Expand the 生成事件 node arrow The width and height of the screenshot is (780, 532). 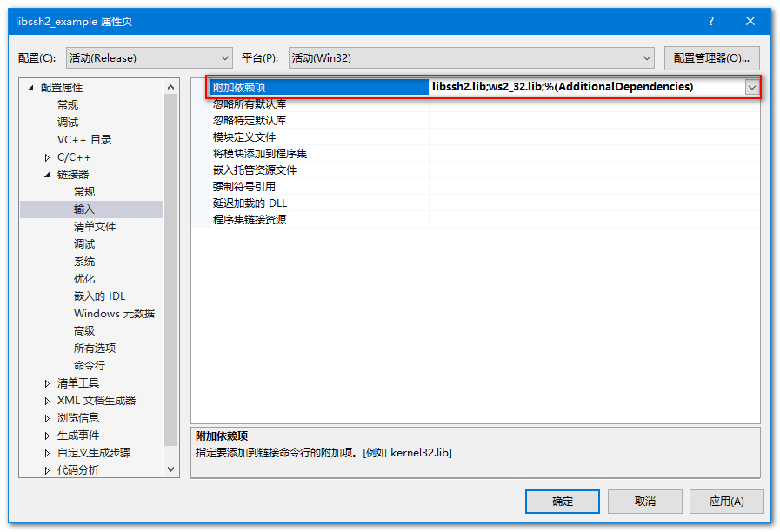47,436
